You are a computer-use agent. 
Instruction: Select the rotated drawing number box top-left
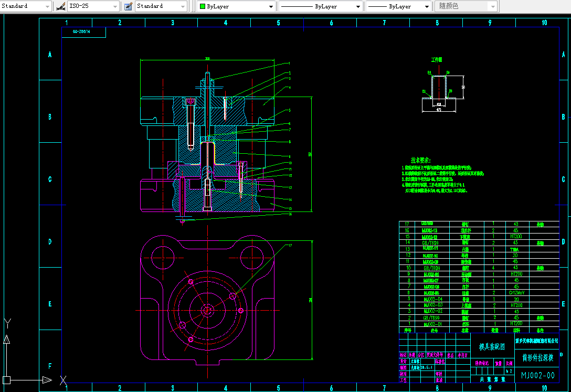tap(84, 32)
